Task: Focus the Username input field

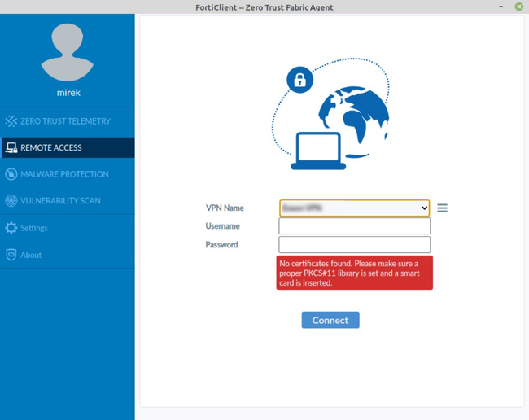Action: coord(355,226)
